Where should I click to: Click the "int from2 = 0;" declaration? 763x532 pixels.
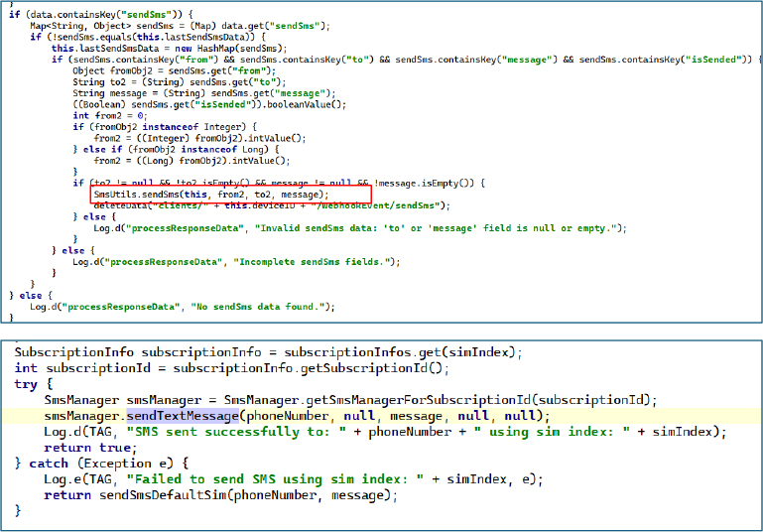[x=109, y=115]
